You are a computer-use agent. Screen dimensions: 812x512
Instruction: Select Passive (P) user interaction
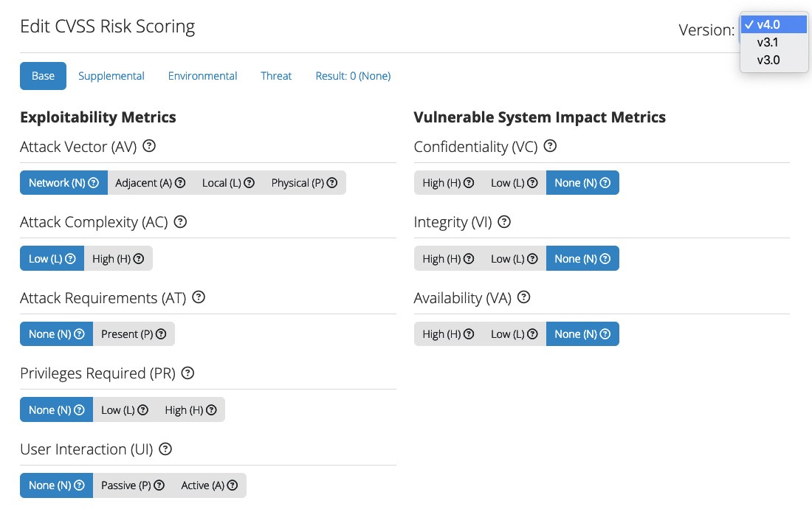133,485
